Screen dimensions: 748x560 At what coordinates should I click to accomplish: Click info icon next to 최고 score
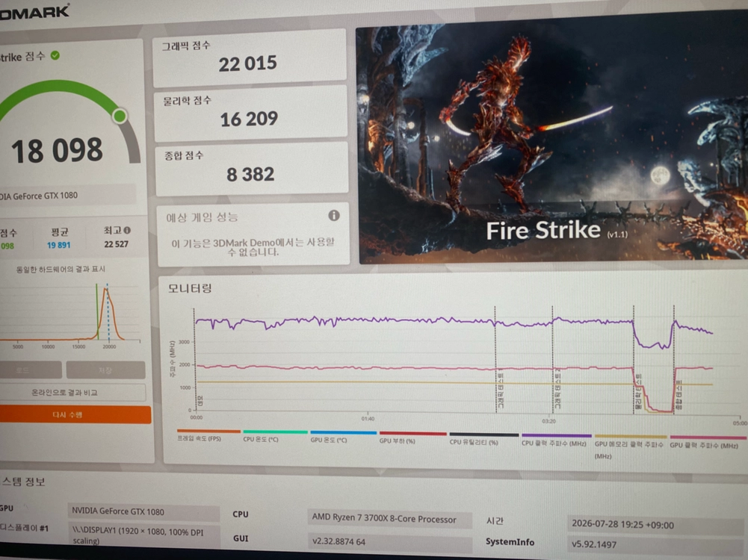127,230
